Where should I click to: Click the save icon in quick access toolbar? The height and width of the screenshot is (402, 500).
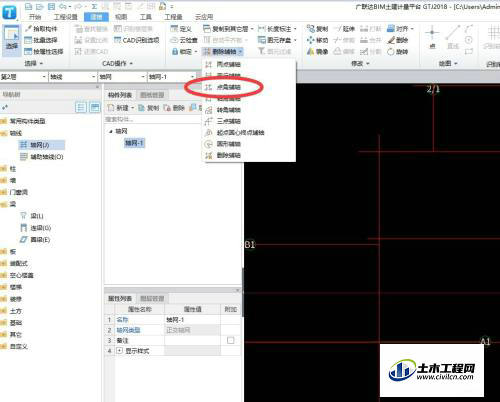tap(51, 6)
